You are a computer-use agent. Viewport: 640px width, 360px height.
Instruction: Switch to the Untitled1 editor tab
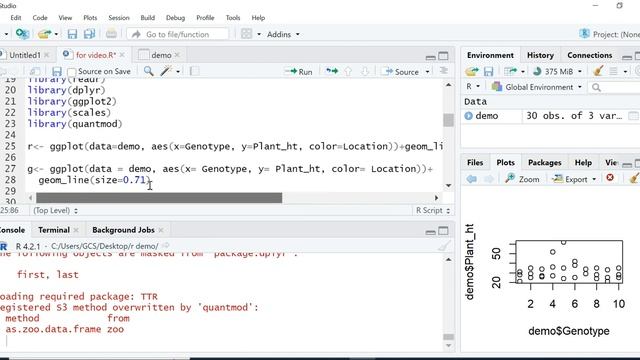pyautogui.click(x=24, y=55)
